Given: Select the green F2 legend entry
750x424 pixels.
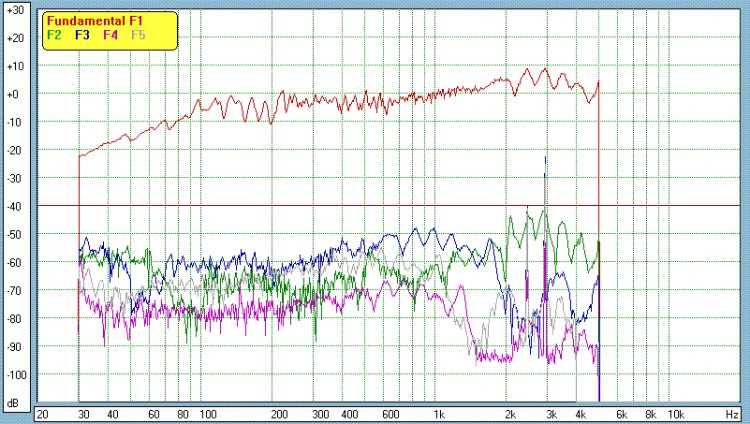Looking at the screenshot, I should tap(54, 35).
